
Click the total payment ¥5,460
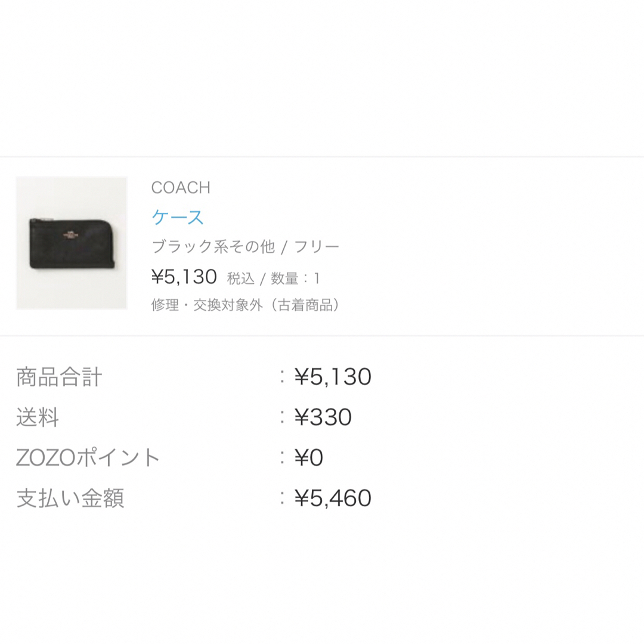333,498
